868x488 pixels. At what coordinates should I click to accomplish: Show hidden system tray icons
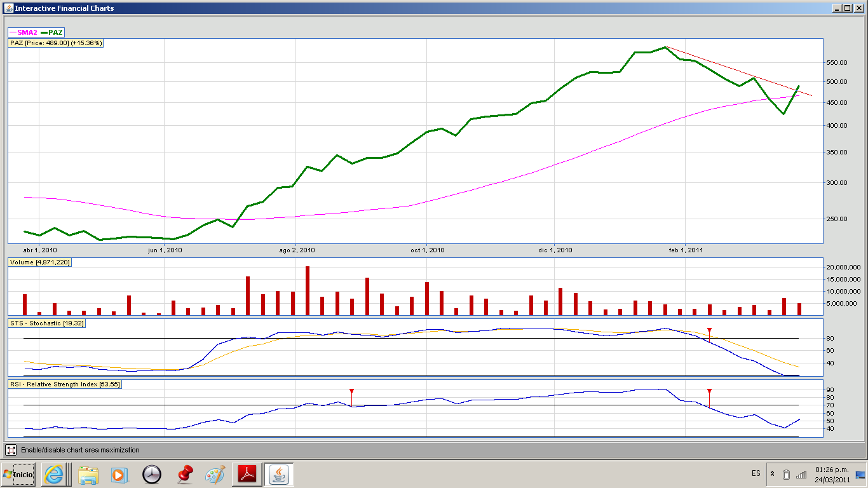click(x=772, y=474)
